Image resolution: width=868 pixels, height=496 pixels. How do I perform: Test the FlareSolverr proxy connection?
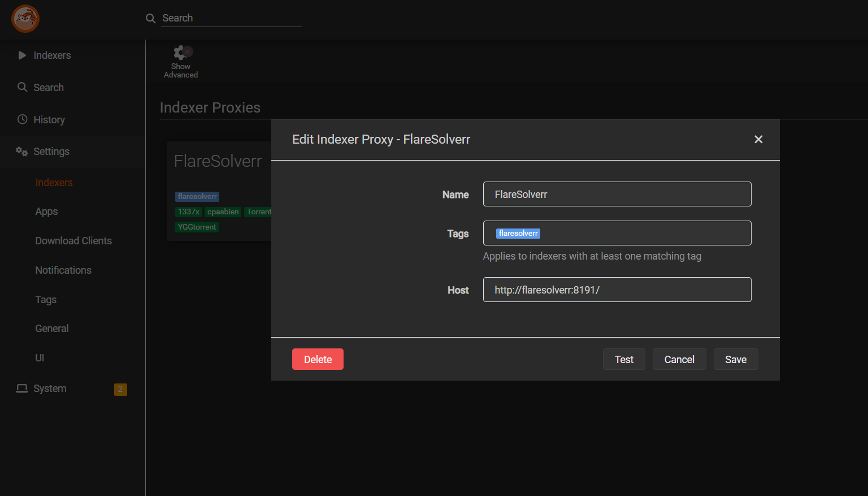click(x=624, y=360)
